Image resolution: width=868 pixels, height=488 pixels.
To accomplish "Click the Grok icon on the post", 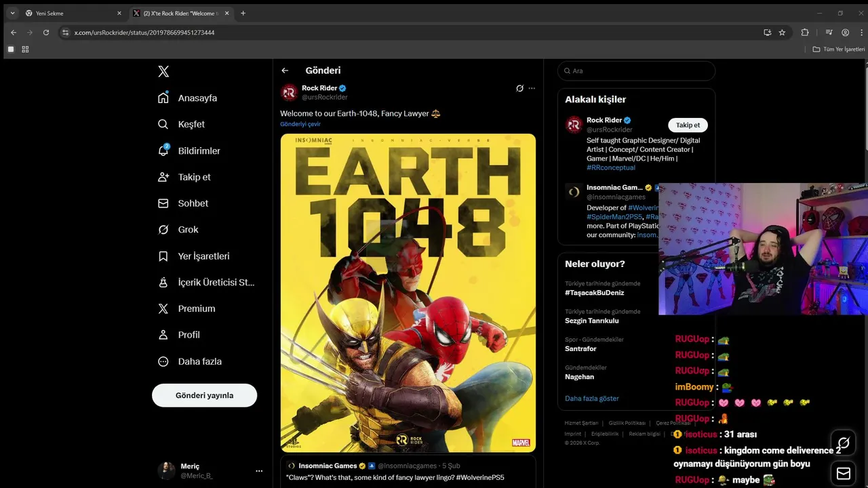I will (519, 88).
